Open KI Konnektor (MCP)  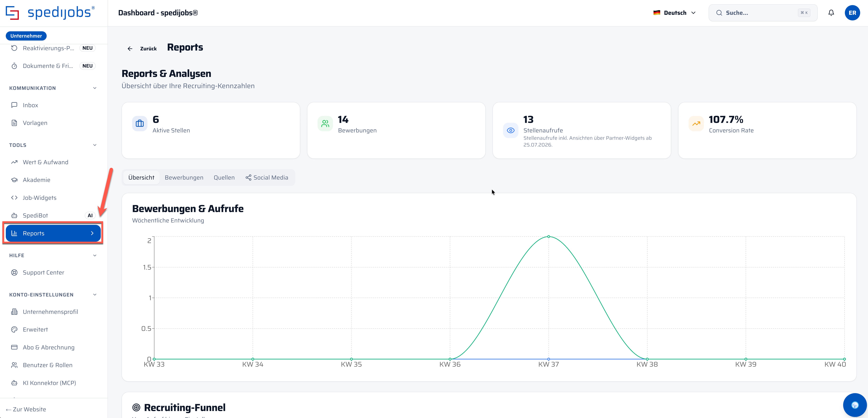coord(53,383)
